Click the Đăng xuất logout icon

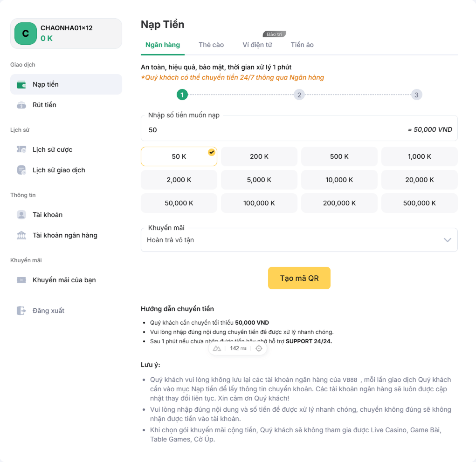[x=21, y=311]
